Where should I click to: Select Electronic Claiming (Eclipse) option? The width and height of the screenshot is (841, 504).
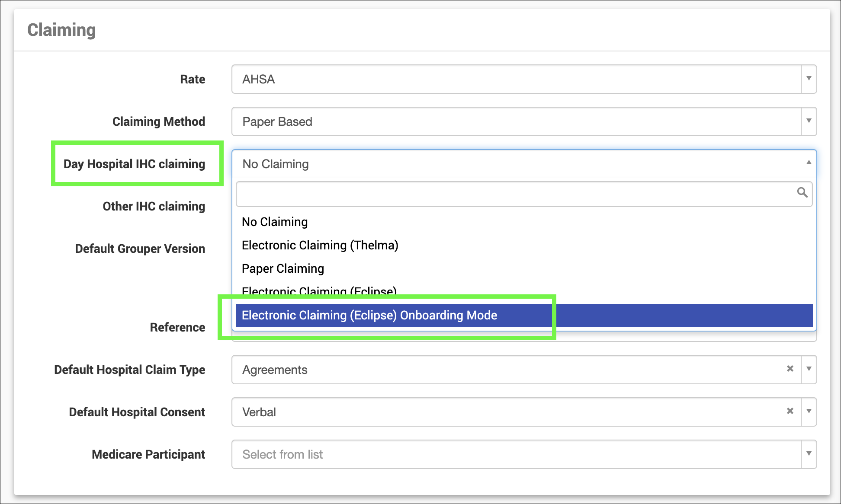[x=319, y=290]
